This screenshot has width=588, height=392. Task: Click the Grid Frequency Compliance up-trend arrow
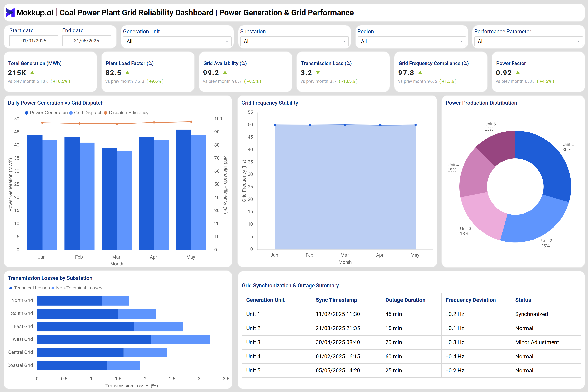420,73
